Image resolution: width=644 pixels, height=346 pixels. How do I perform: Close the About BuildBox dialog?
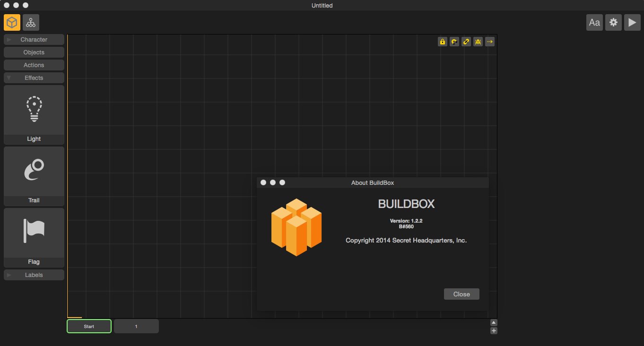[461, 294]
